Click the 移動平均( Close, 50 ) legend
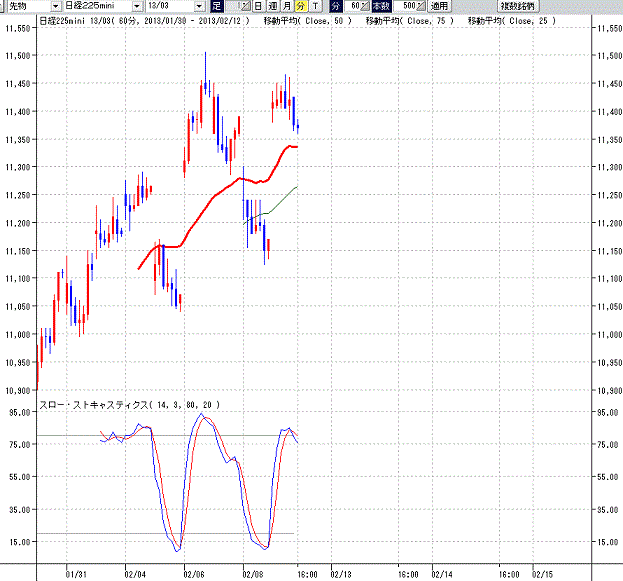This screenshot has width=623, height=581. pyautogui.click(x=308, y=21)
